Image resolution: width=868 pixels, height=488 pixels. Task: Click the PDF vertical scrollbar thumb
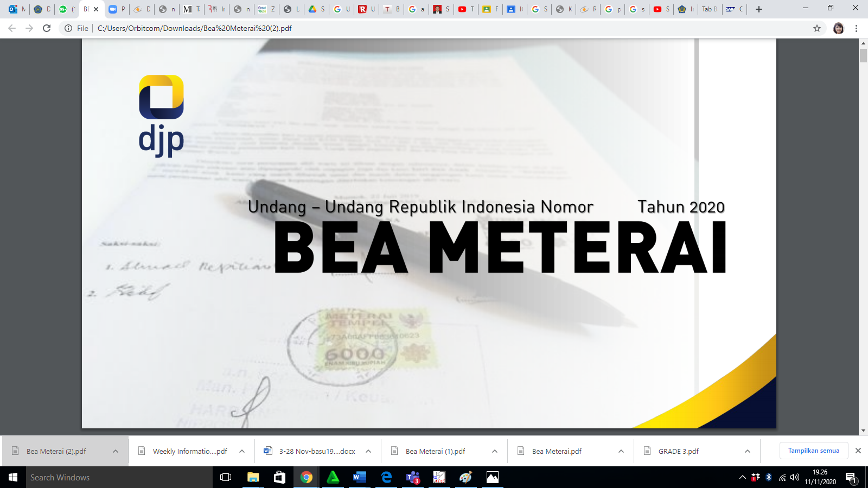pos(863,55)
